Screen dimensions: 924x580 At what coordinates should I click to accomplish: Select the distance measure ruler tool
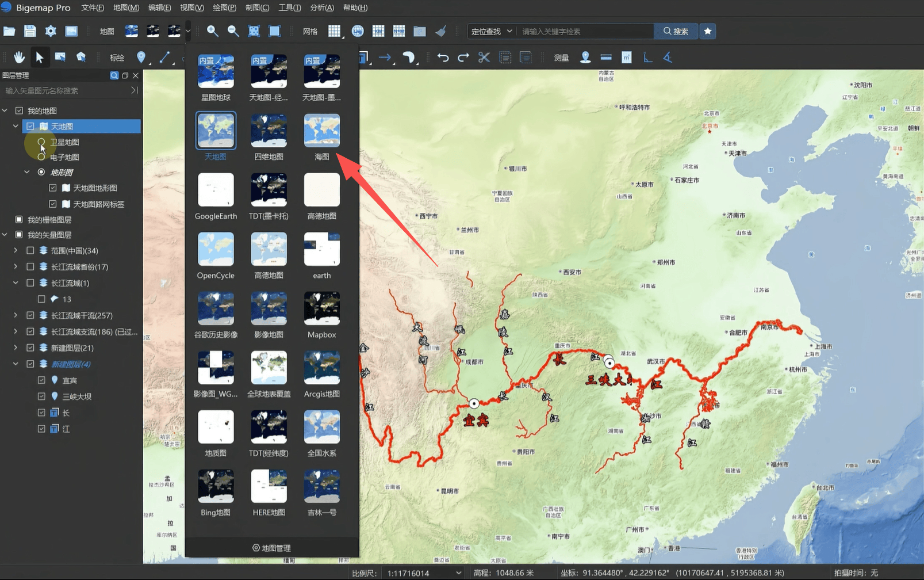(x=606, y=57)
